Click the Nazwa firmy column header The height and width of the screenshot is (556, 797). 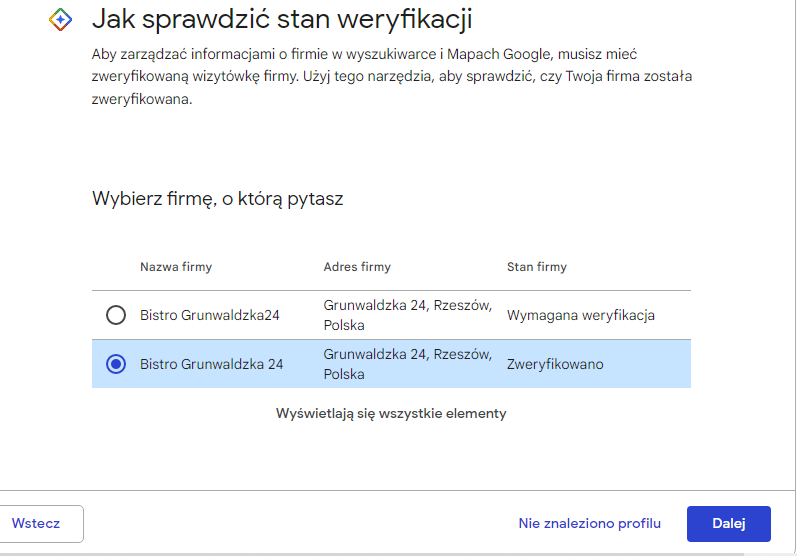click(x=176, y=267)
